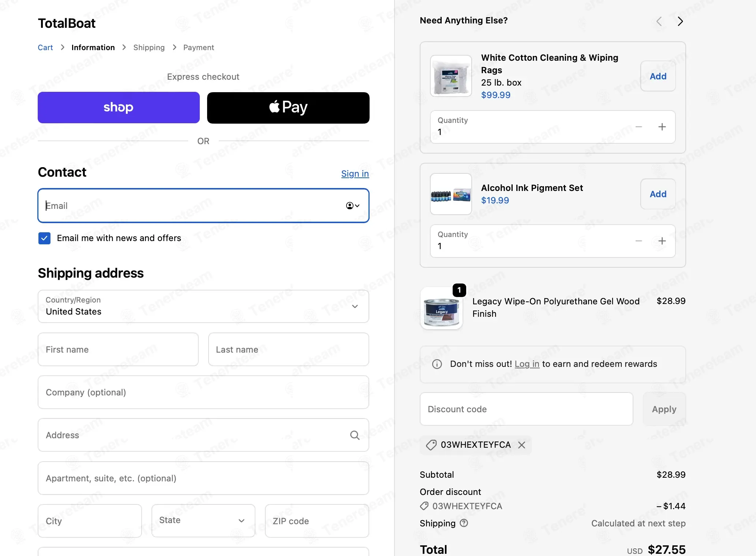Click the First name field
The height and width of the screenshot is (556, 756).
[118, 349]
